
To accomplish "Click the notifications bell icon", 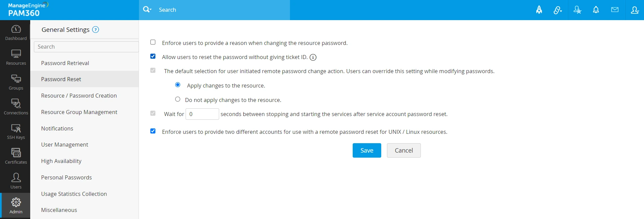I will (596, 10).
